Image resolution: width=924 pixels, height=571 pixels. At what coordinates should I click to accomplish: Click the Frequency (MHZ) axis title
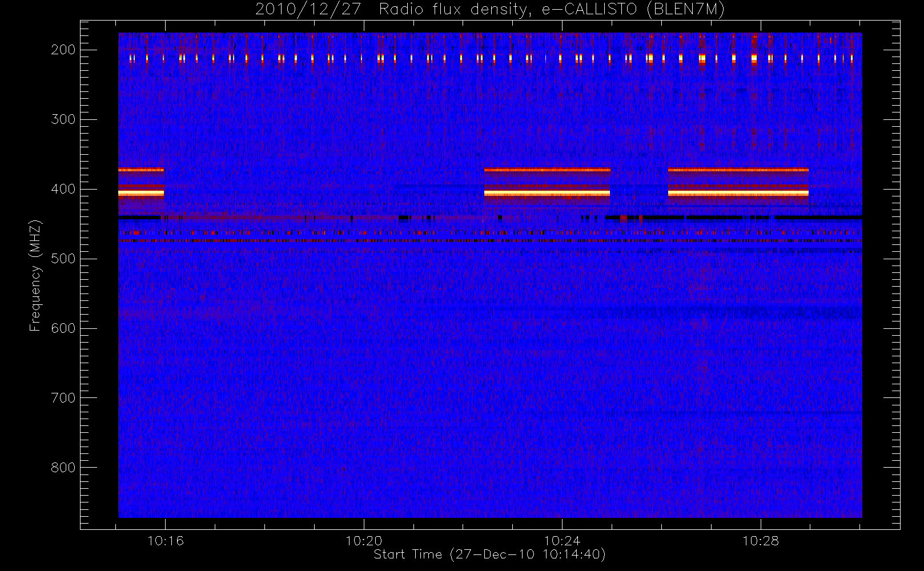(x=35, y=275)
